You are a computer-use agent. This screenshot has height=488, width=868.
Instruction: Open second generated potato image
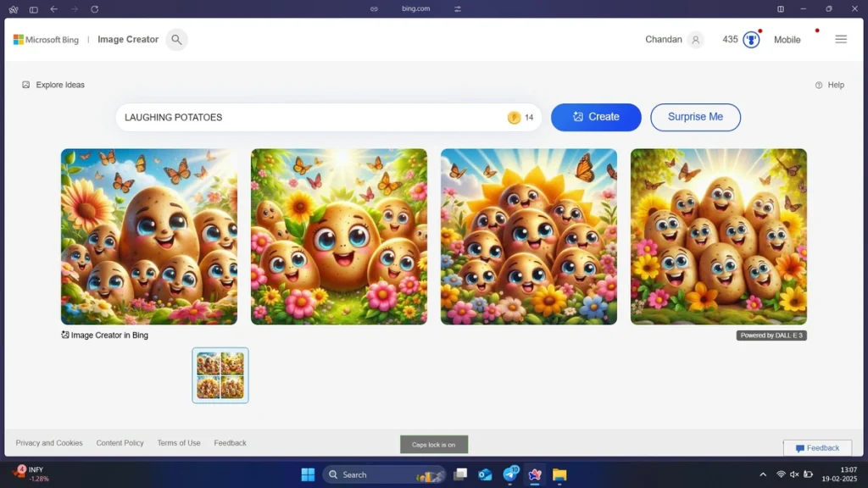point(339,236)
